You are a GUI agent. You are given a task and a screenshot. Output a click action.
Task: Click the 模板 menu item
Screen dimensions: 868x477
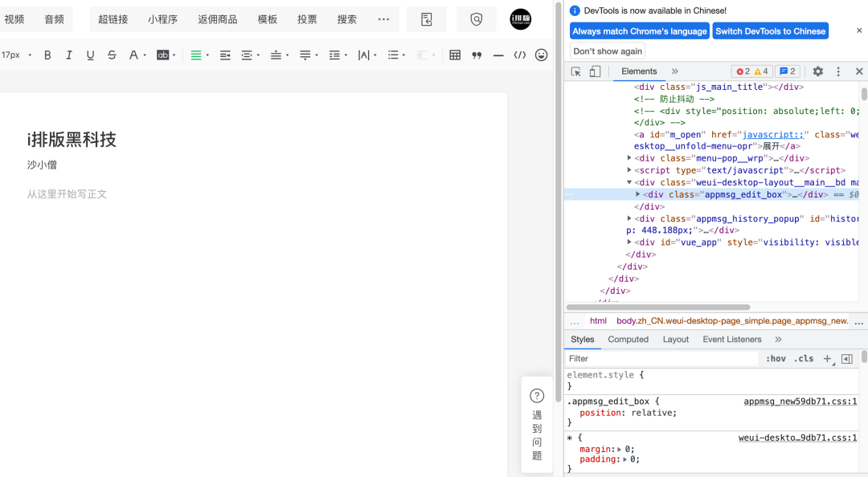tap(268, 19)
